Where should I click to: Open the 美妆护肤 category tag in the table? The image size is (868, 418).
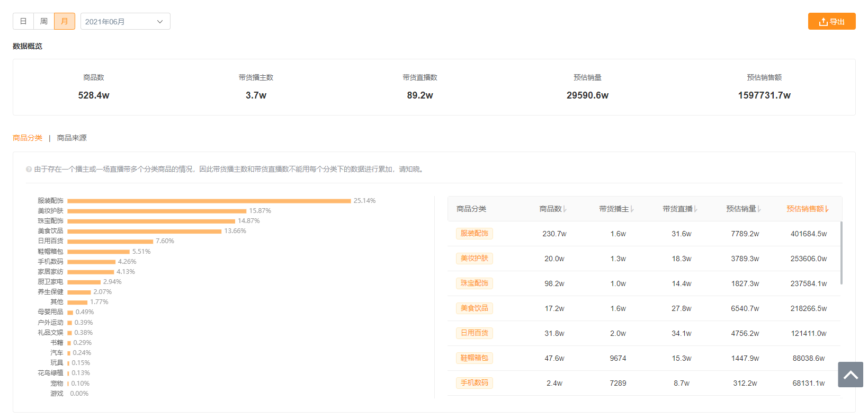click(x=475, y=259)
